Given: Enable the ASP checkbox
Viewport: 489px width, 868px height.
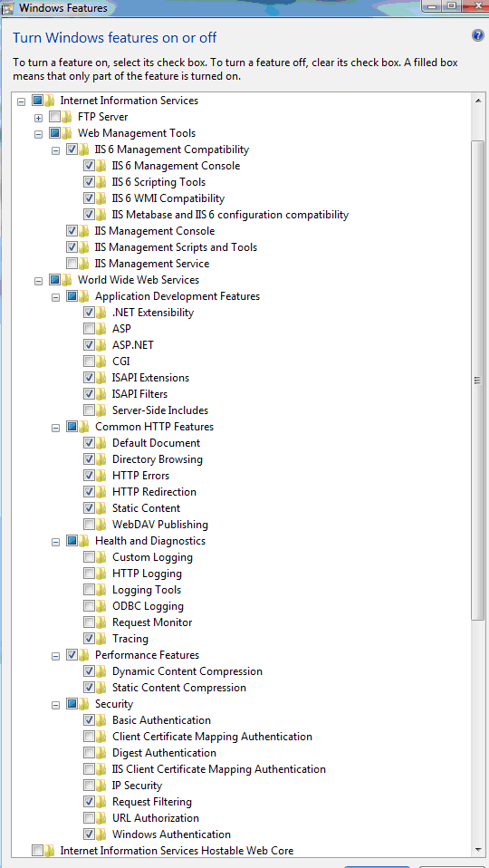Looking at the screenshot, I should pyautogui.click(x=89, y=329).
